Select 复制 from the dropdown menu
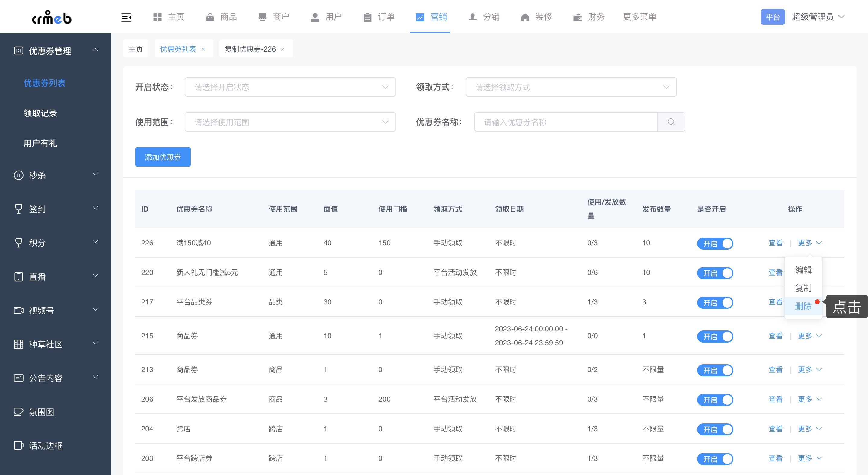 click(x=803, y=288)
